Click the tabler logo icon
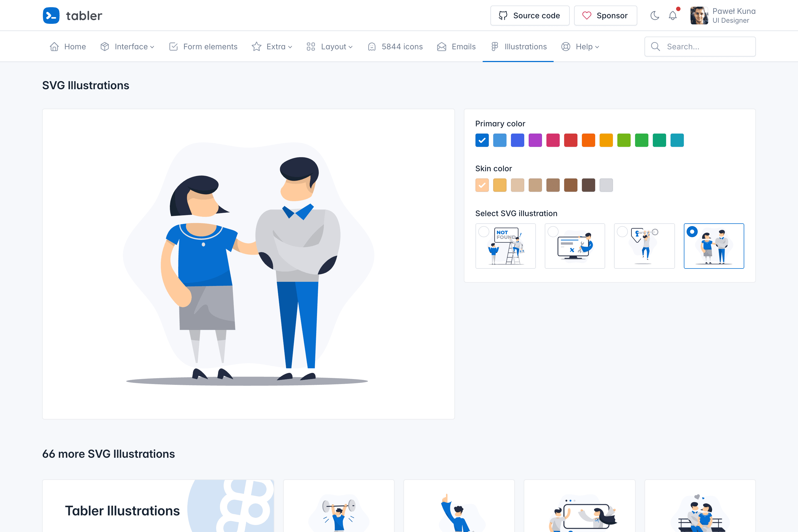 pyautogui.click(x=51, y=15)
